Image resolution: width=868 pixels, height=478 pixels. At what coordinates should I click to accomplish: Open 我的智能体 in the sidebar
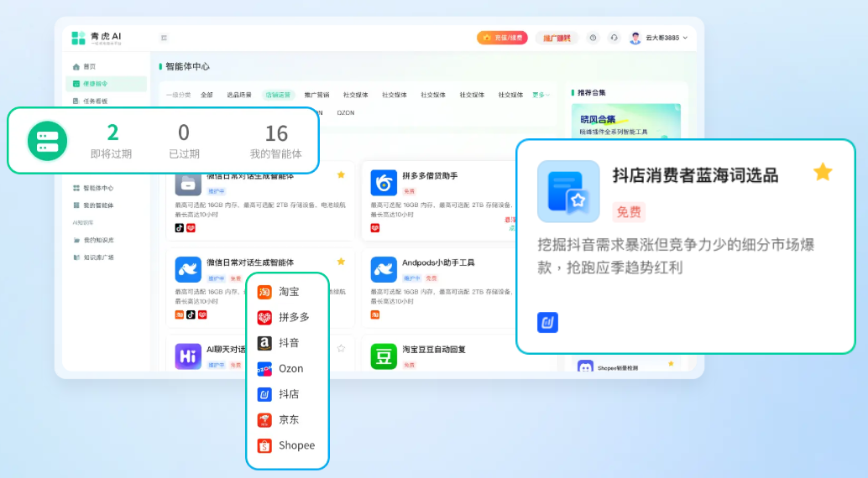click(97, 205)
